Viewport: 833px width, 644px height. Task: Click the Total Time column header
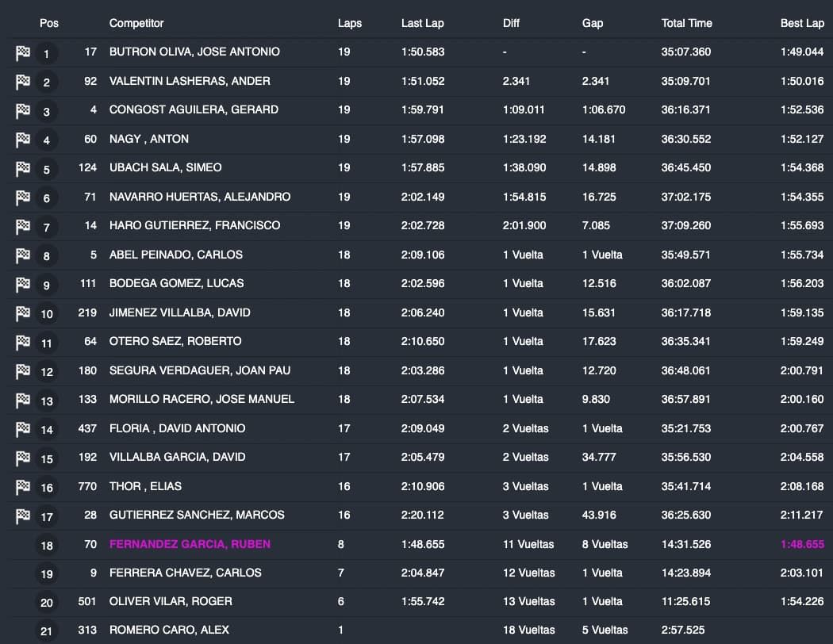click(686, 23)
